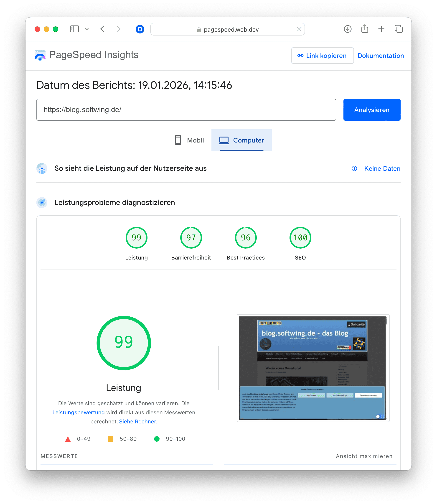This screenshot has height=504, width=437.
Task: Select the Computer tab
Action: click(242, 140)
